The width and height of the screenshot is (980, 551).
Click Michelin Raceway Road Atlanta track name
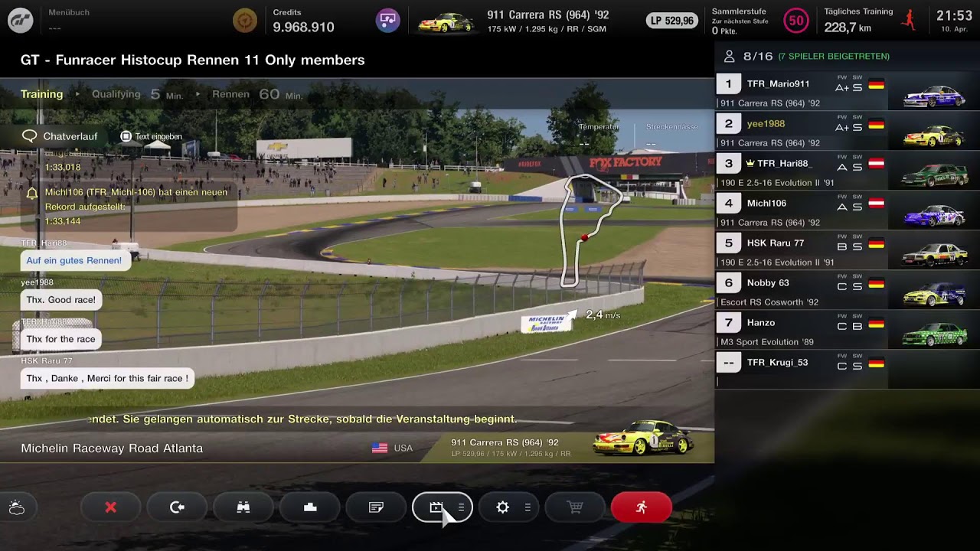coord(112,448)
